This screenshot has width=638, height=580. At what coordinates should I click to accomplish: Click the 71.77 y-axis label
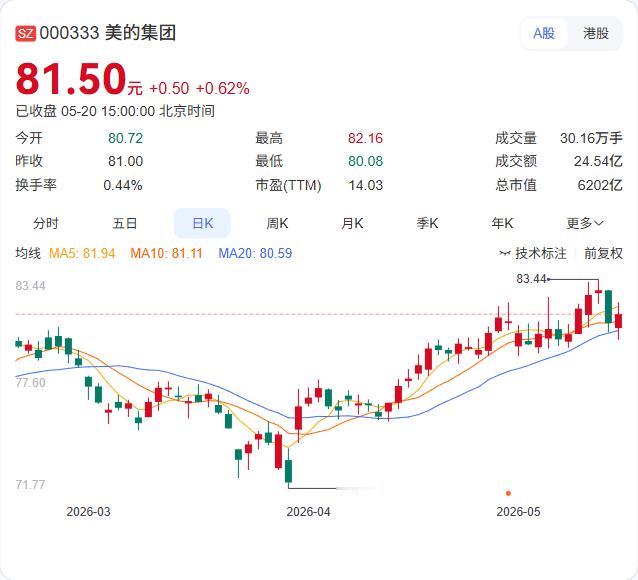[x=31, y=485]
